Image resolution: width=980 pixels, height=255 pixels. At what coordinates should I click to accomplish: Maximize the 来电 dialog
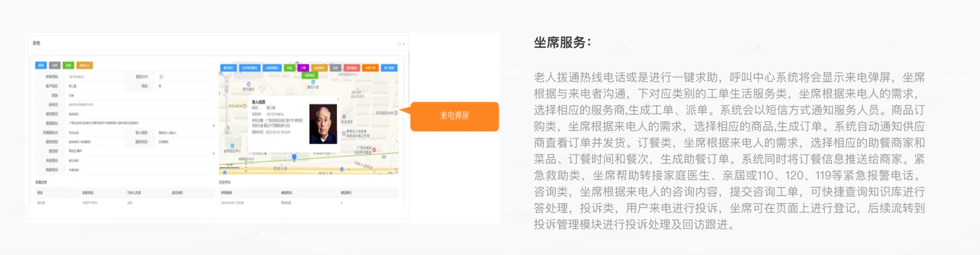[x=399, y=43]
